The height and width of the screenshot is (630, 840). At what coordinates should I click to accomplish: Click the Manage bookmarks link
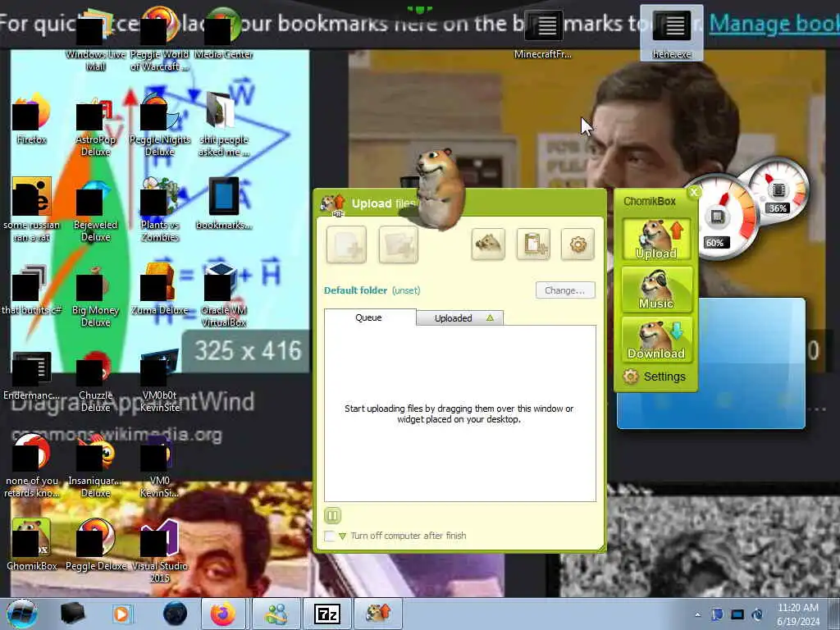tap(774, 24)
